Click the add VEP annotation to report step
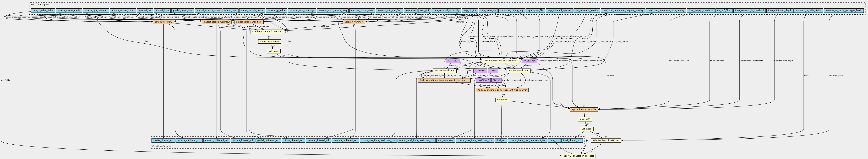 point(578,156)
